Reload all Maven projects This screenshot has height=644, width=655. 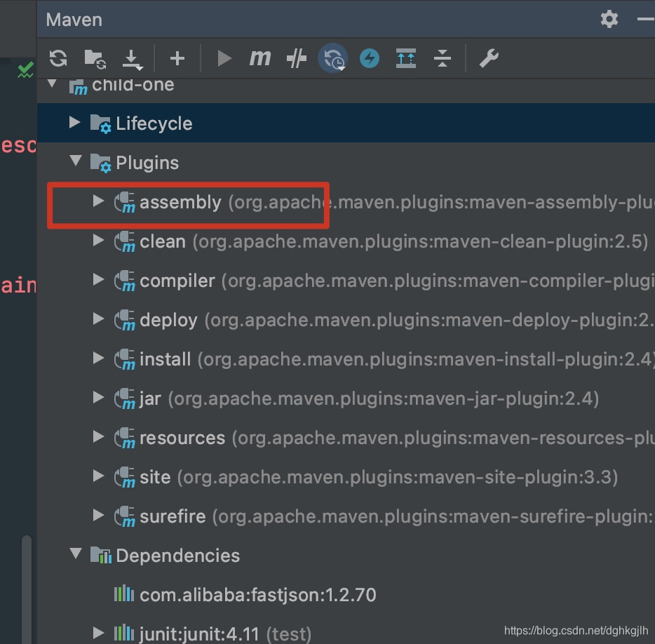point(58,58)
